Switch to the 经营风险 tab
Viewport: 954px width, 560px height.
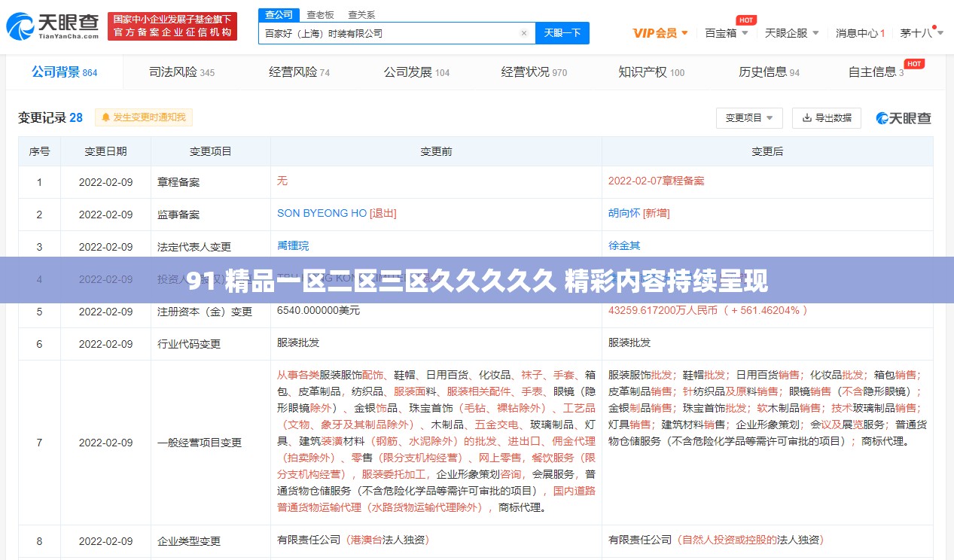[299, 72]
